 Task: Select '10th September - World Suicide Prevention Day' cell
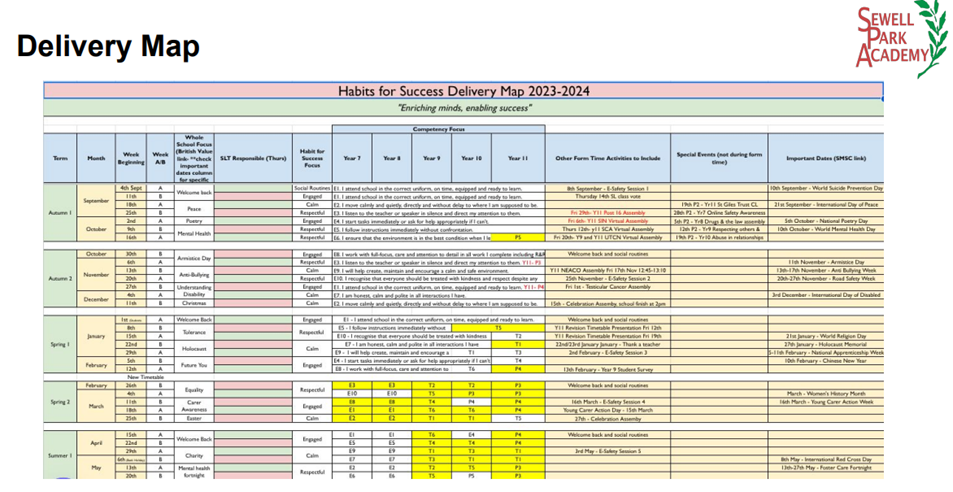point(826,188)
